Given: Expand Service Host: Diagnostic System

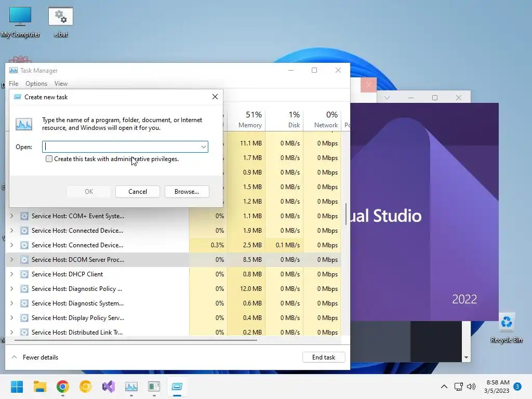Looking at the screenshot, I should tap(11, 303).
